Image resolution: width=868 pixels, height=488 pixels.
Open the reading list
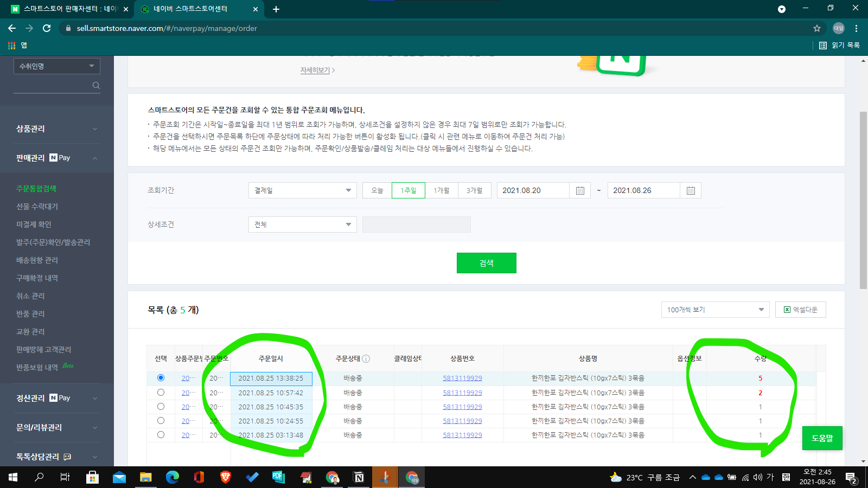coord(839,46)
